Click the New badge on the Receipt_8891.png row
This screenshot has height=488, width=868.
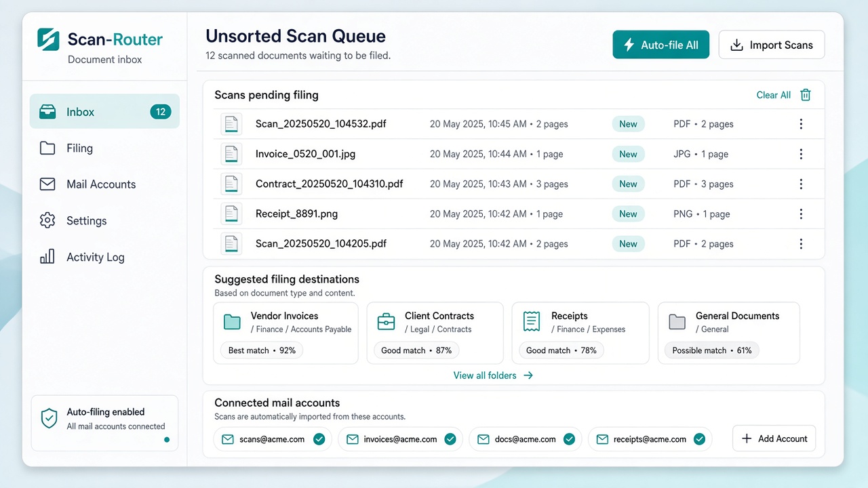(628, 213)
